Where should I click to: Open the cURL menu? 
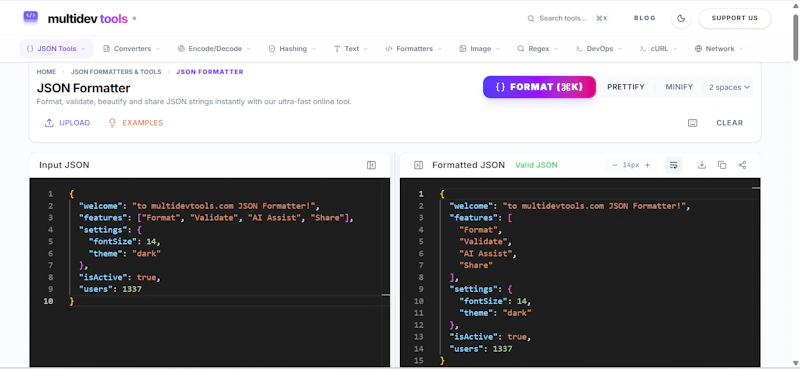click(x=659, y=49)
